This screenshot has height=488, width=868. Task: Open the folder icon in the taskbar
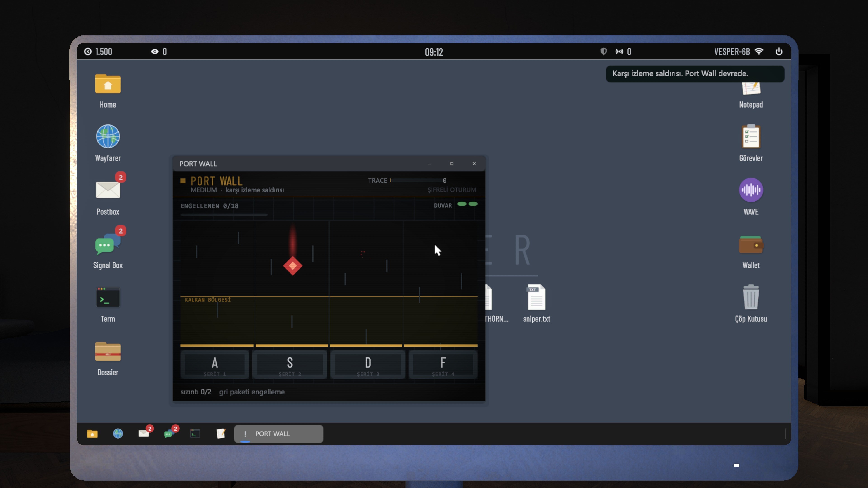(x=92, y=434)
